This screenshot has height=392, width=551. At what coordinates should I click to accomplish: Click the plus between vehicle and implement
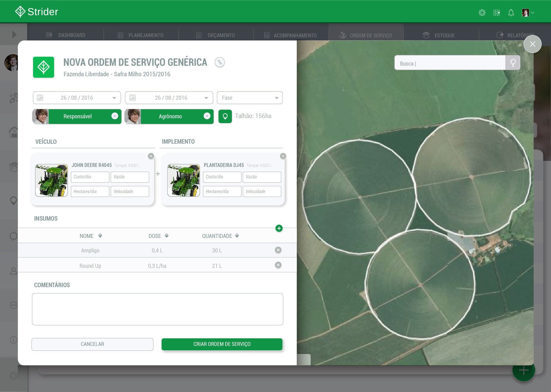tap(158, 174)
